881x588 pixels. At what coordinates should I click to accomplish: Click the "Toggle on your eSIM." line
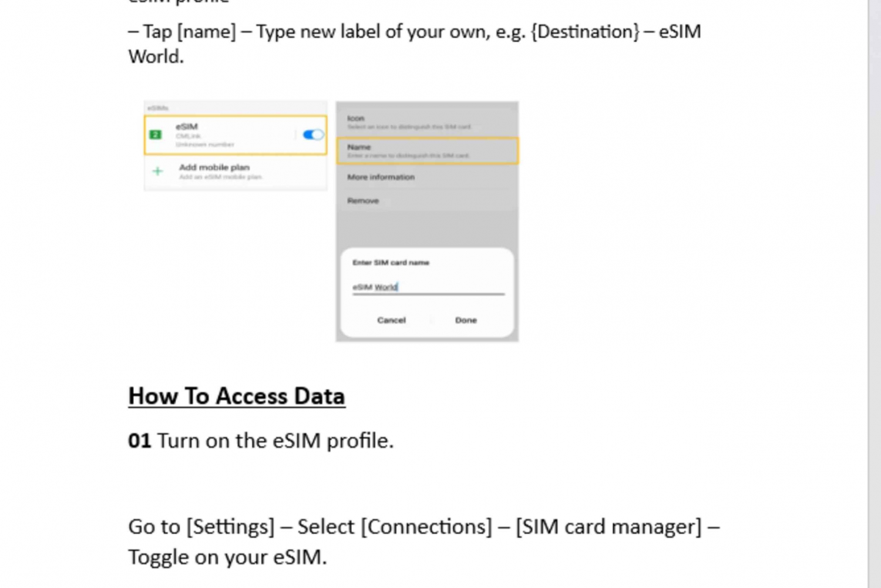coord(227,557)
